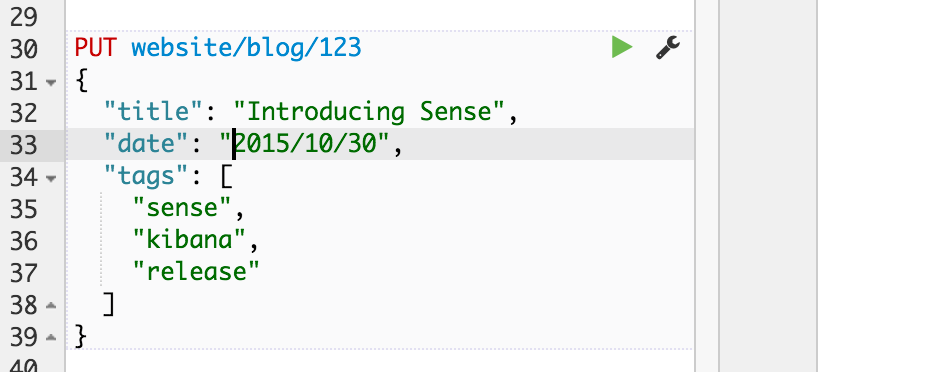Place cursor in 2015/10/30 date value
This screenshot has width=940, height=372.
coord(306,144)
